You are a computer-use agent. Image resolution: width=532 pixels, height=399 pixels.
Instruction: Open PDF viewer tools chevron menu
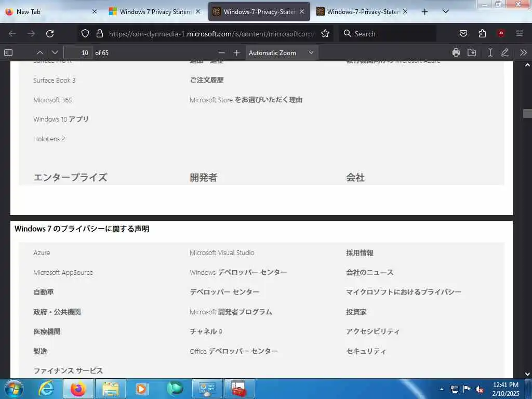(x=523, y=52)
